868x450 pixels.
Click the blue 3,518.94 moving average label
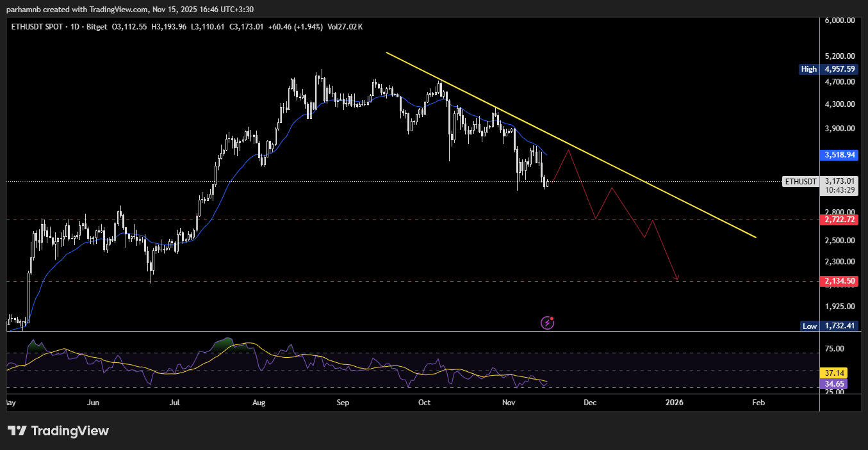tap(839, 155)
